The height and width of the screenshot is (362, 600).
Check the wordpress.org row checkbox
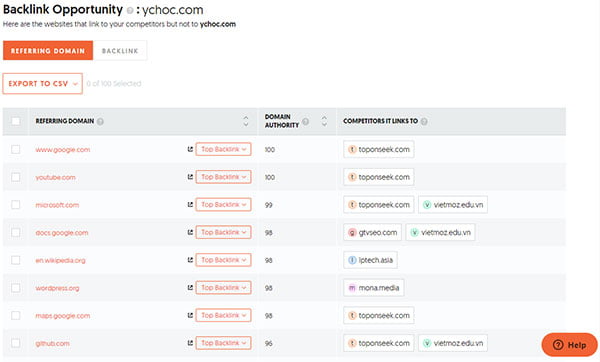point(16,287)
